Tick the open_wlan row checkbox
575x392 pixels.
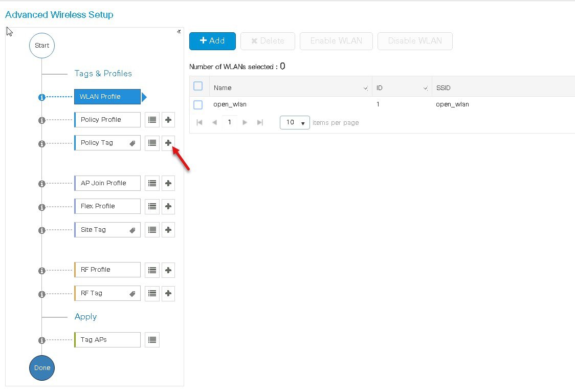198,105
